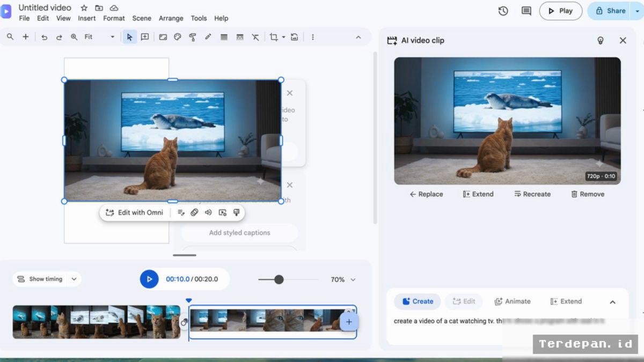Check the cloud save status icon
Image resolution: width=644 pixels, height=362 pixels.
point(114,8)
